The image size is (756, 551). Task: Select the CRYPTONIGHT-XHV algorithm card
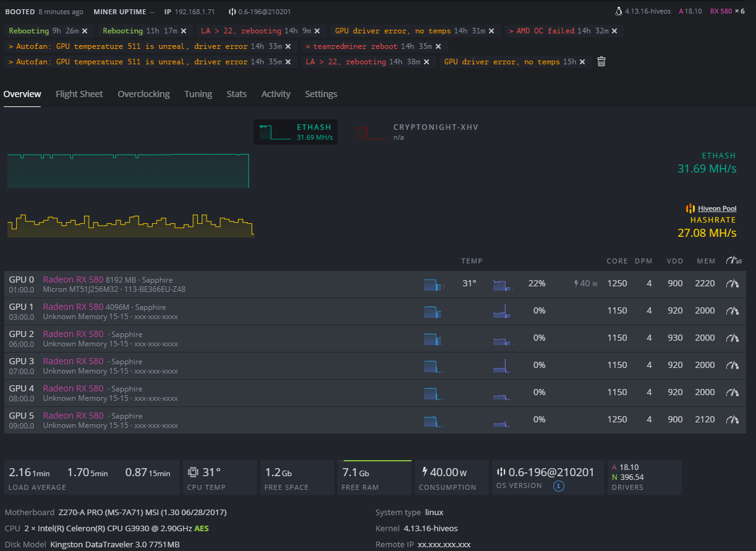[417, 132]
